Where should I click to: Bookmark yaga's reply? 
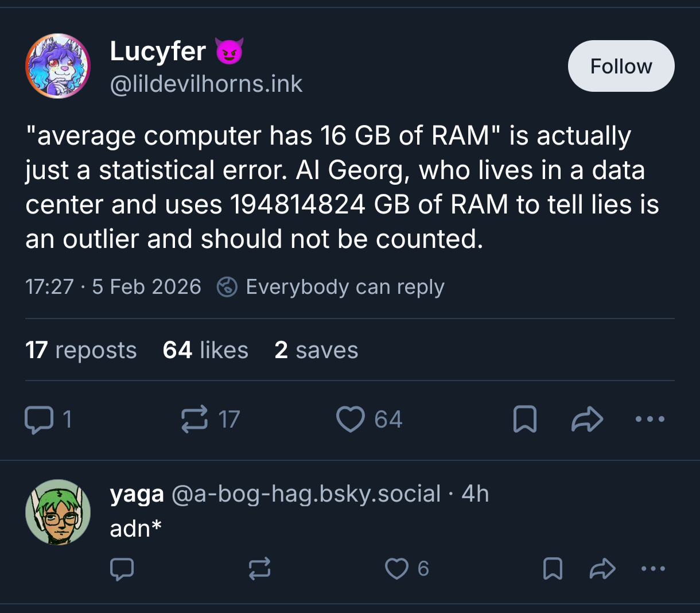tap(553, 569)
